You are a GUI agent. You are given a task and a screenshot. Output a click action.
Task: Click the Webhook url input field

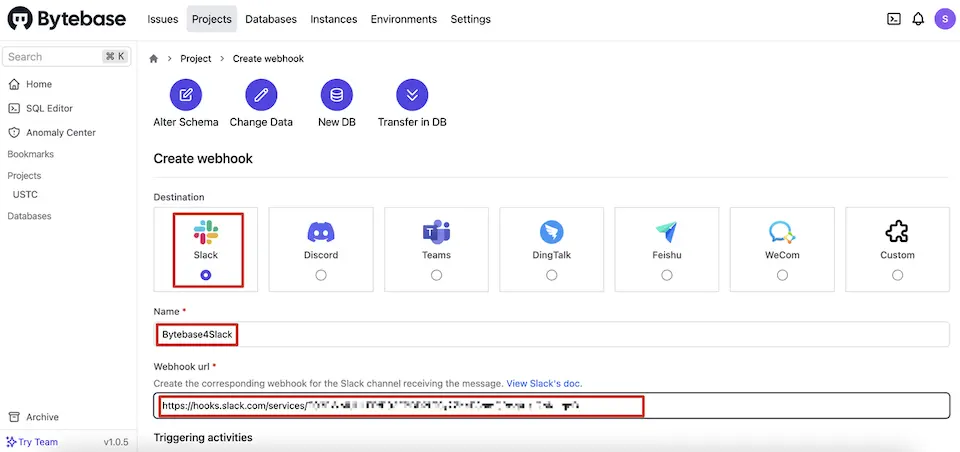(552, 405)
